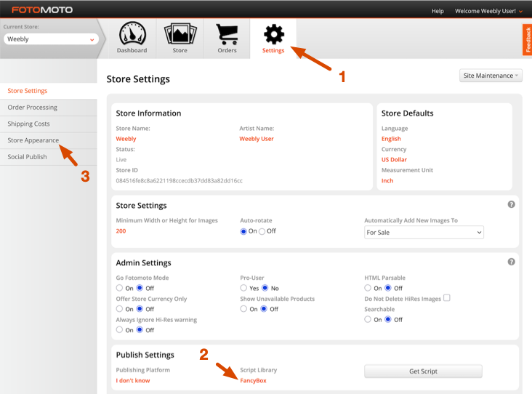532x394 pixels.
Task: Change the Currency value US Dollar
Action: click(x=394, y=159)
